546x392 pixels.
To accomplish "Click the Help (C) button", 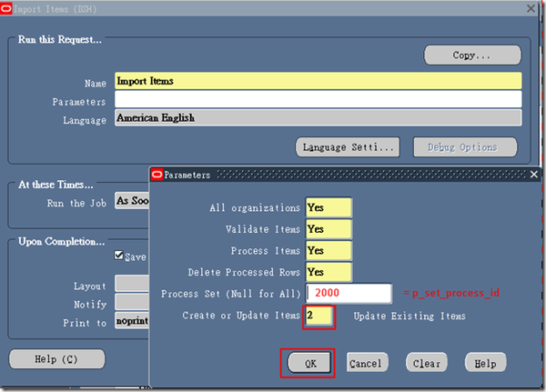I will (x=56, y=359).
